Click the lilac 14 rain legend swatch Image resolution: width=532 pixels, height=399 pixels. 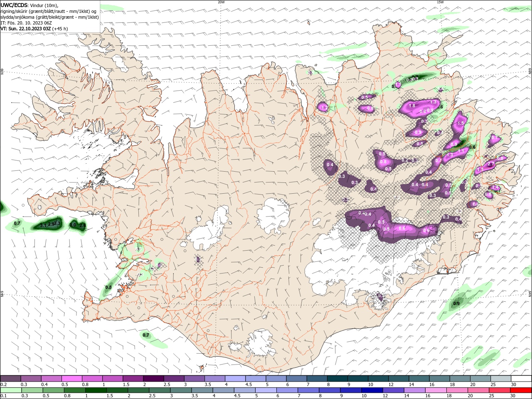[414, 390]
